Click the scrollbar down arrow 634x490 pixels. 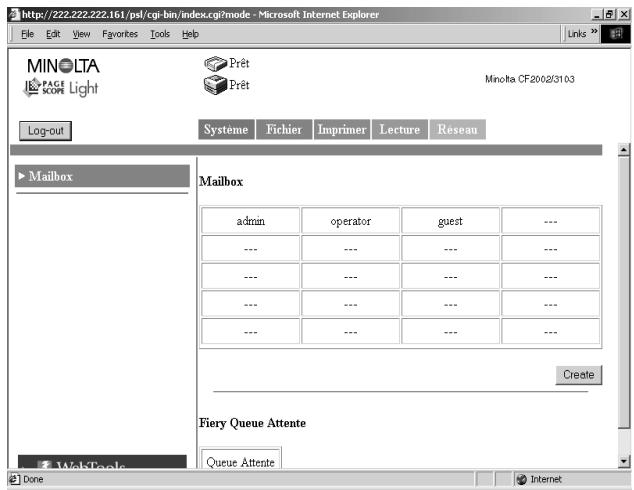tap(624, 461)
